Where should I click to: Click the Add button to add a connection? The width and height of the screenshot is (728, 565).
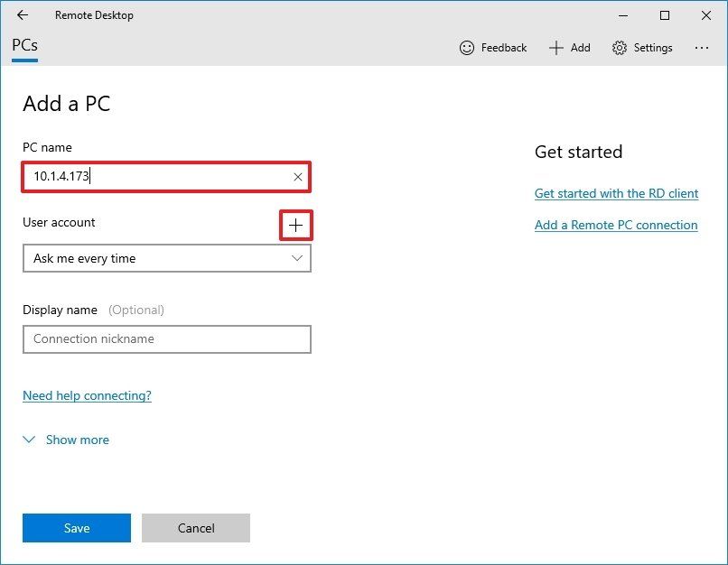click(569, 48)
